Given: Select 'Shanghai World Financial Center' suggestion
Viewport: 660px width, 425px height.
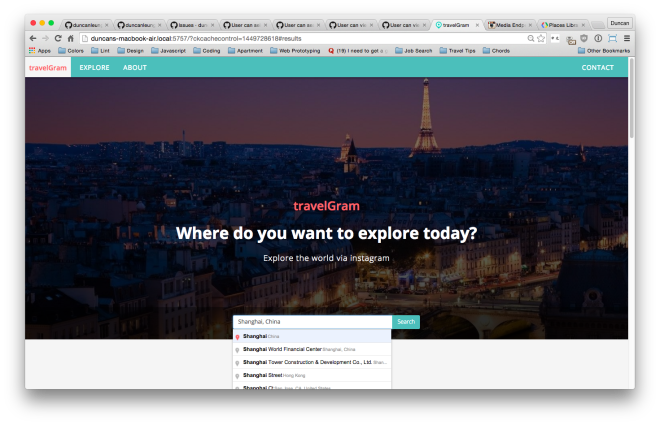Looking at the screenshot, I should [312, 349].
